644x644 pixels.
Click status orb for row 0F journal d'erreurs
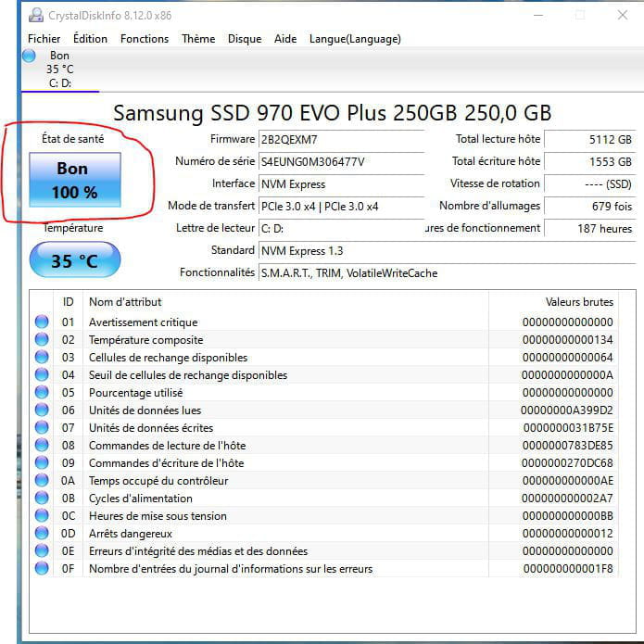(x=42, y=568)
